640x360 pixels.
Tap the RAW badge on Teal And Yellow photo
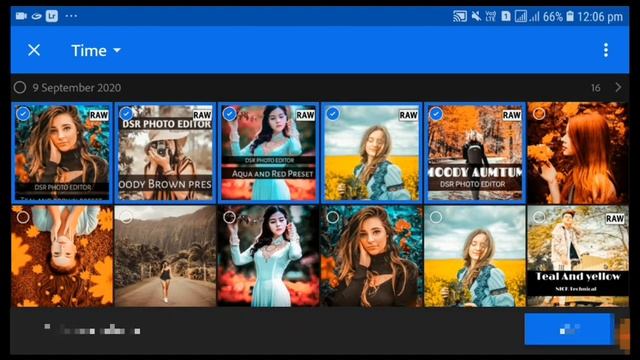[615, 218]
